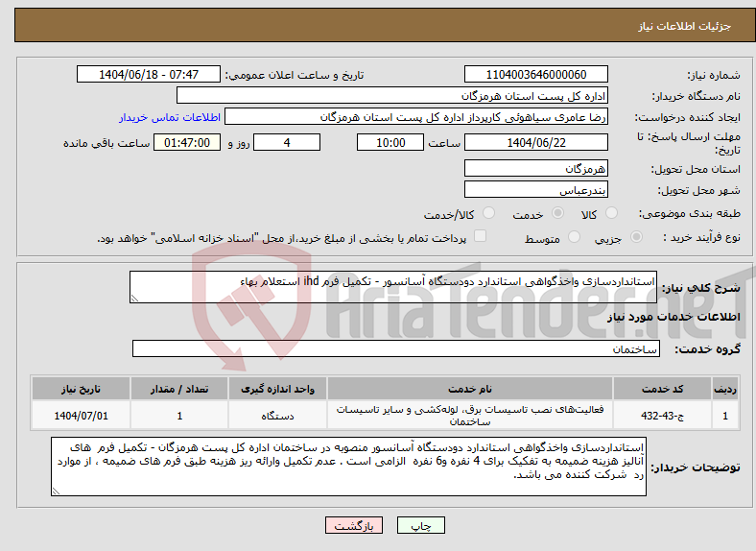Viewport: 756px width, 551px height.
Task: Click the remaining days field showing 4
Action: (287, 142)
